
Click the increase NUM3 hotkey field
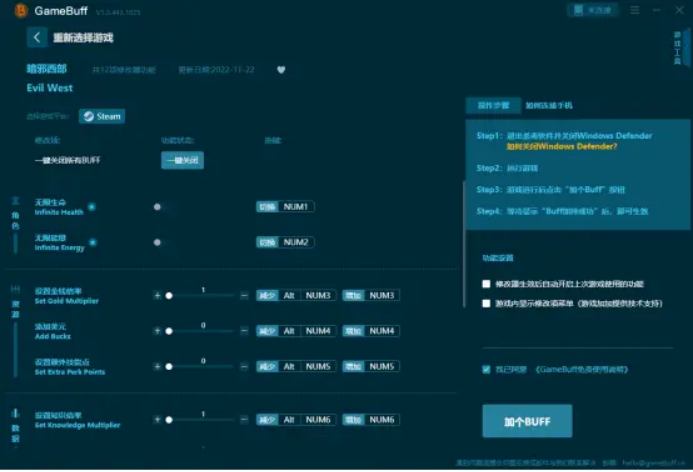371,295
